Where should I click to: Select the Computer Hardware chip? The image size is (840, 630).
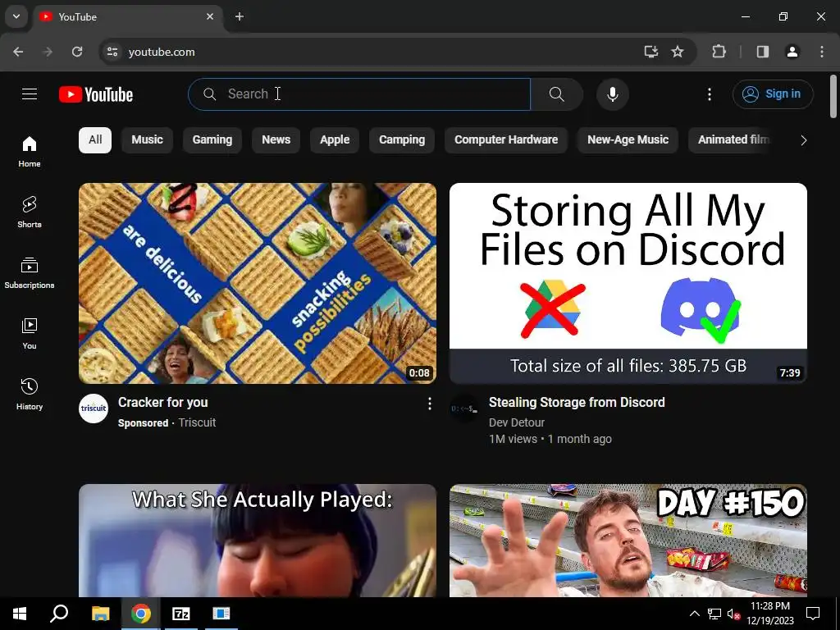coord(505,139)
